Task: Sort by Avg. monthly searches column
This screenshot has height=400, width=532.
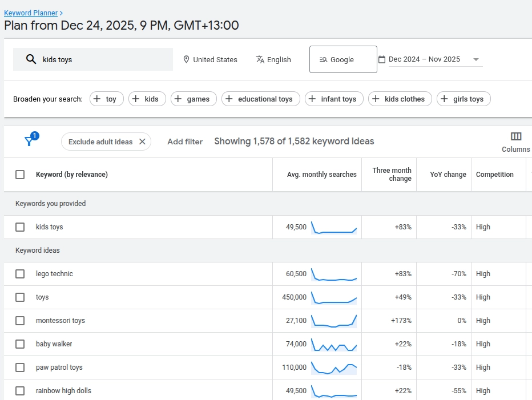Action: [321, 175]
